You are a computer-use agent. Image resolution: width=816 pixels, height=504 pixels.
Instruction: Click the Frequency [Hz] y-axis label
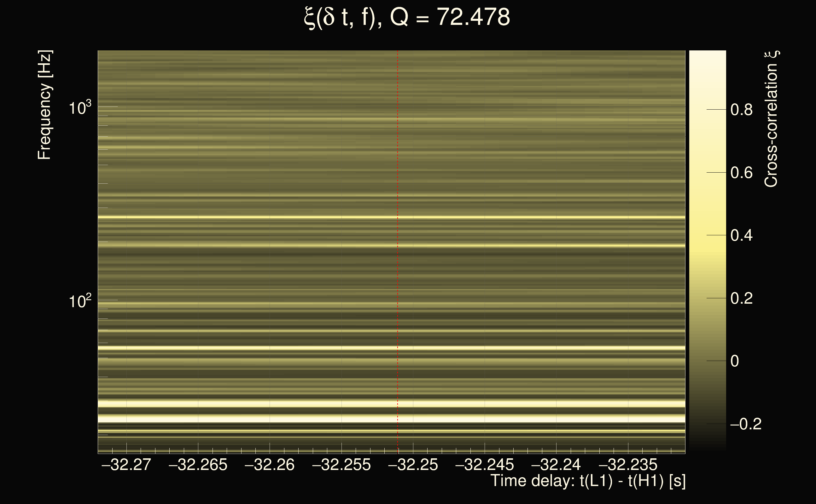tap(44, 105)
